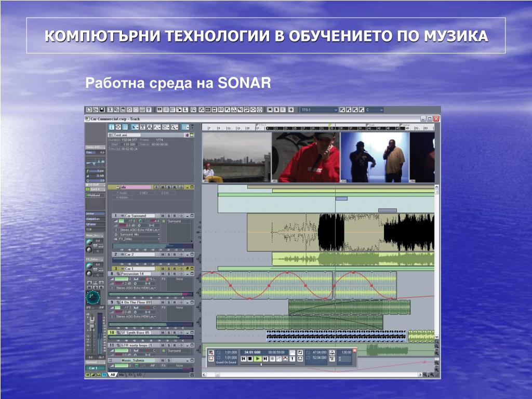
Task: Open 4 On The Floor input dropdown
Action: pos(136,316)
